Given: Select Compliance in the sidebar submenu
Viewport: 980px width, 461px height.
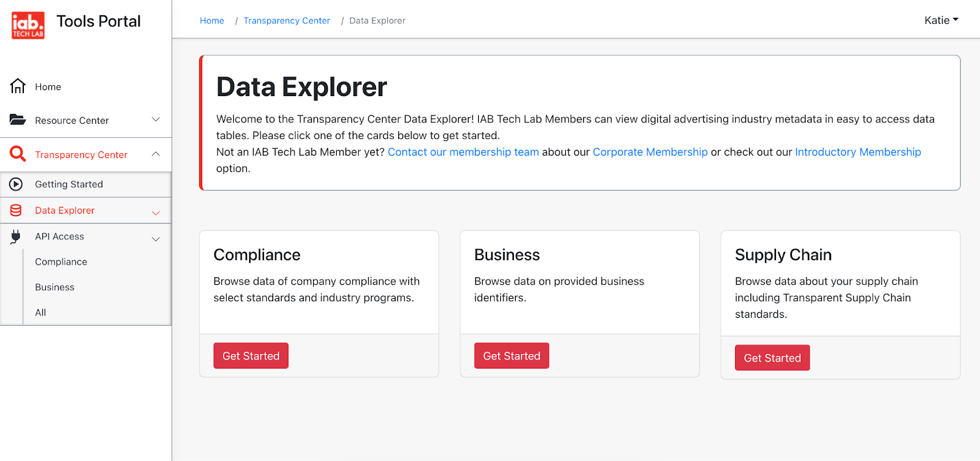Looking at the screenshot, I should pyautogui.click(x=61, y=262).
